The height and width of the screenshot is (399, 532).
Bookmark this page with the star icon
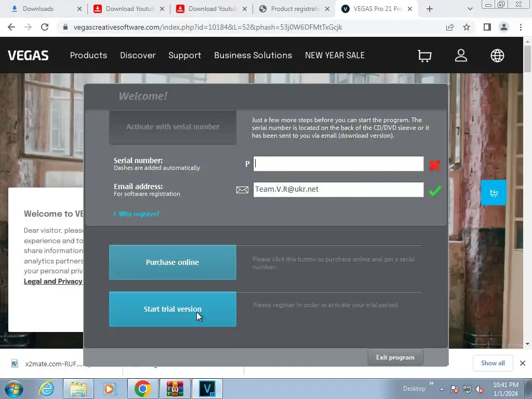(467, 27)
